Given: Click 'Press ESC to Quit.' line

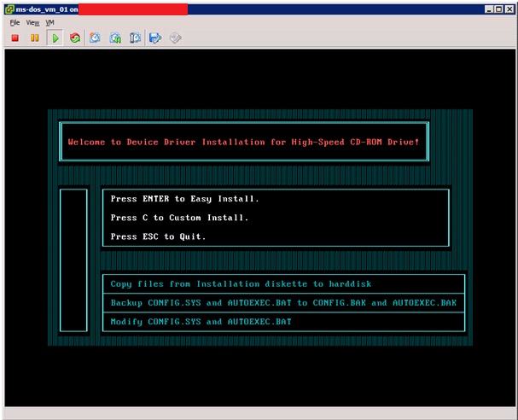Looking at the screenshot, I should (x=158, y=236).
